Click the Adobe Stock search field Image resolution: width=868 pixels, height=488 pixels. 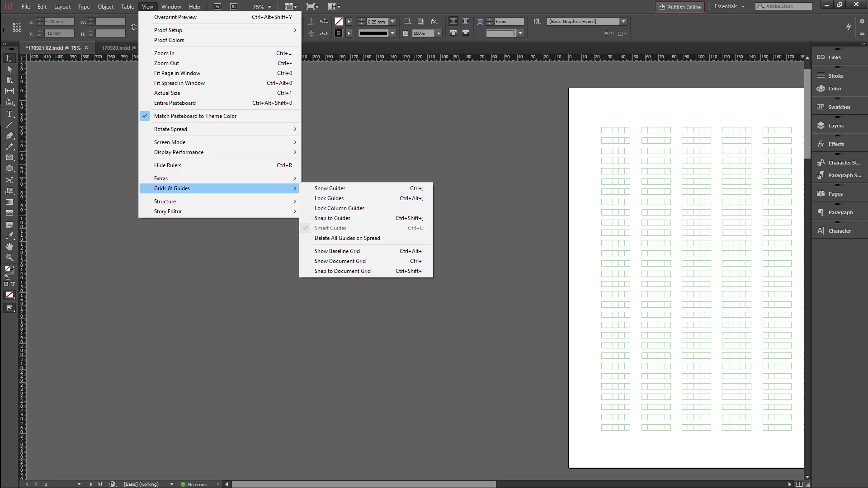pos(787,6)
